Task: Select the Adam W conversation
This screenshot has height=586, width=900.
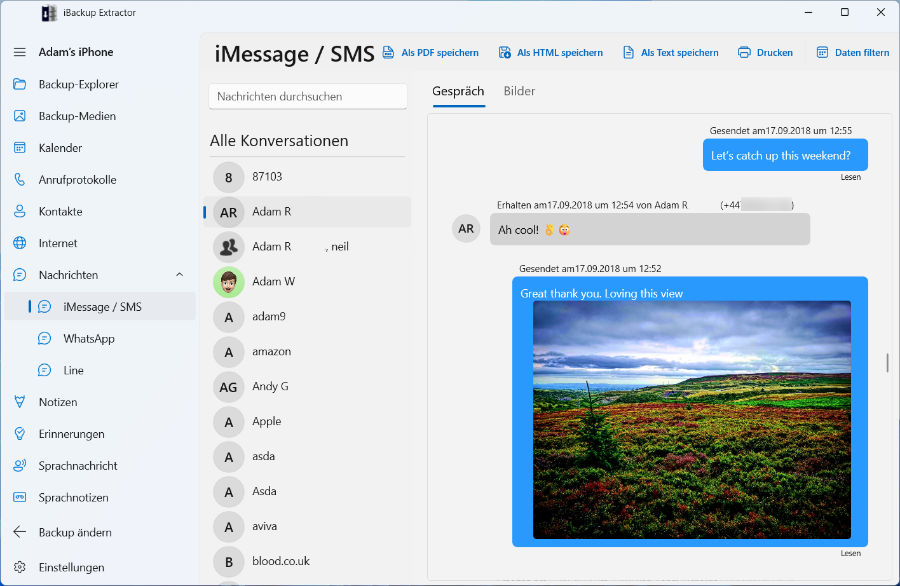Action: (x=308, y=282)
